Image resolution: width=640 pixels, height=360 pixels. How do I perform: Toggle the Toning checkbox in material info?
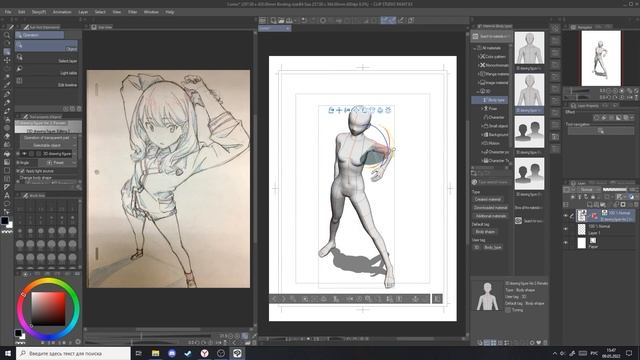coord(508,310)
